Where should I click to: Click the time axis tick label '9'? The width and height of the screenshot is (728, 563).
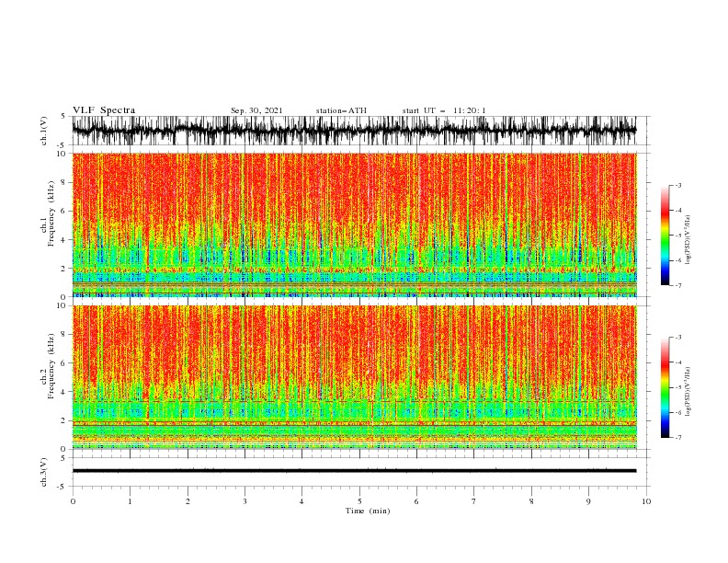coord(588,501)
